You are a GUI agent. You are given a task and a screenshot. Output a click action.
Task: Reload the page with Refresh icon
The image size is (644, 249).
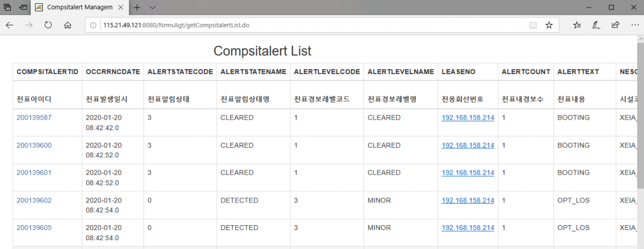point(48,25)
